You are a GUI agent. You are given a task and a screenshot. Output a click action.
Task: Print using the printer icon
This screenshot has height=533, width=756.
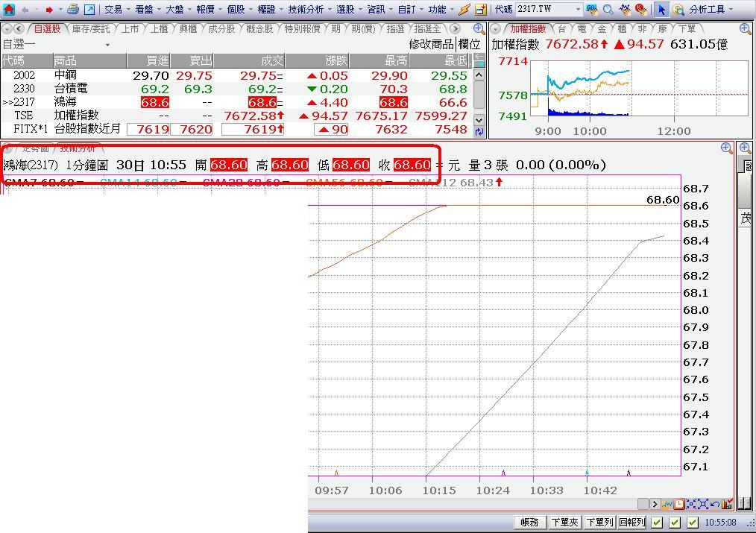pos(73,9)
